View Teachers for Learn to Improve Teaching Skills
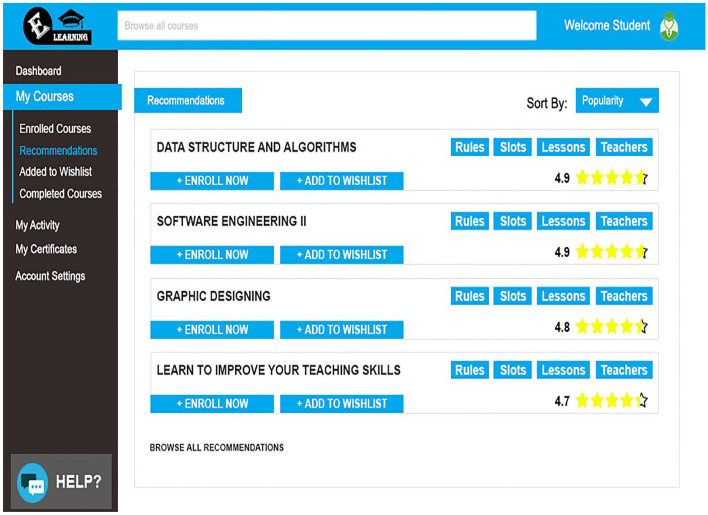The image size is (708, 515). [624, 370]
